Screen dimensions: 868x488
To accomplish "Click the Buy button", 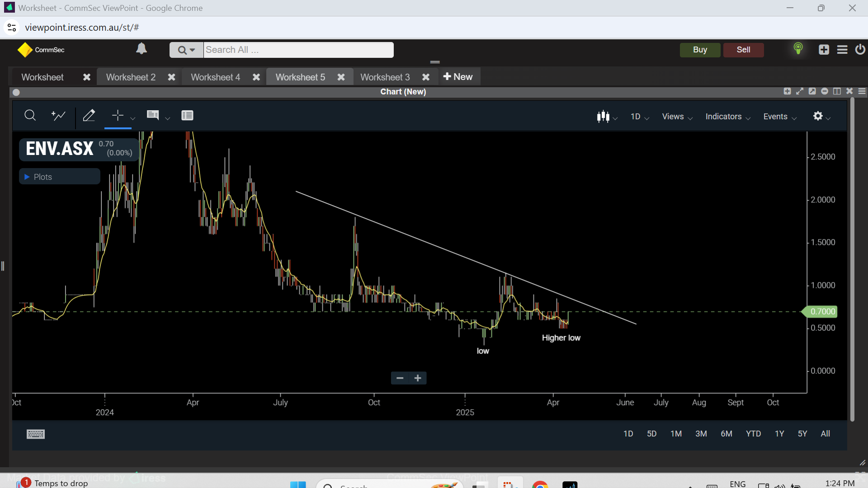I will 700,50.
